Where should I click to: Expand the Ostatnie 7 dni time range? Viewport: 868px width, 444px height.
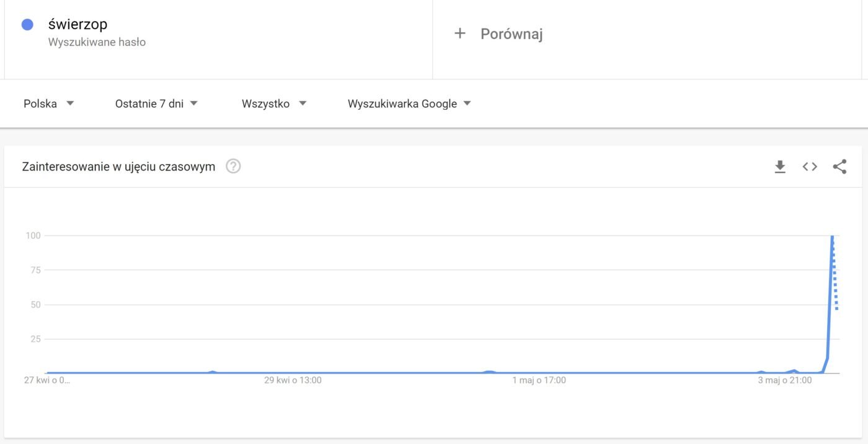(156, 104)
